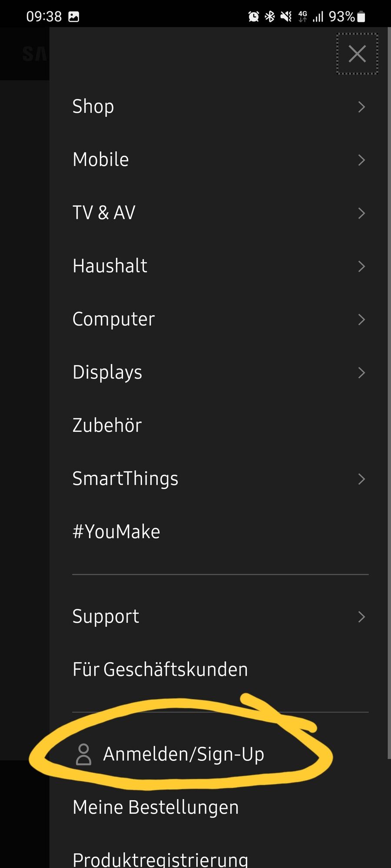Tap the Bluetooth icon in status bar
Image resolution: width=391 pixels, height=868 pixels.
(x=270, y=17)
